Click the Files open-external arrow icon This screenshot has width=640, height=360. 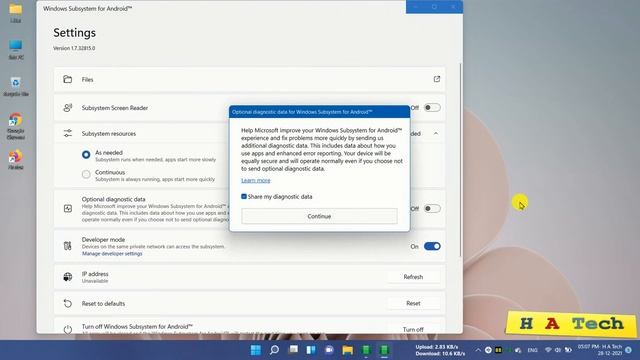point(437,79)
